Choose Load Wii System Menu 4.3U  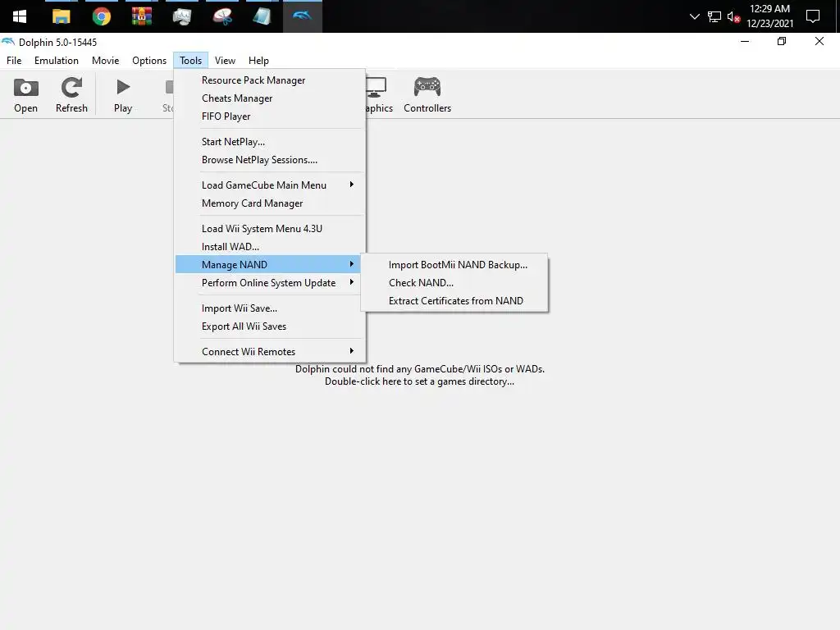pos(270,229)
